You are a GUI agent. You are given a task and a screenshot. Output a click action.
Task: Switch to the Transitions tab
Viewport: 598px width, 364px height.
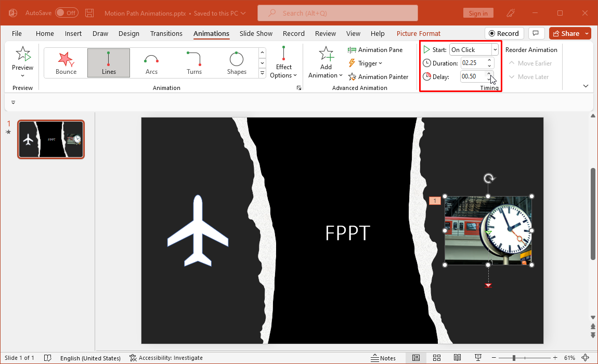coord(166,34)
